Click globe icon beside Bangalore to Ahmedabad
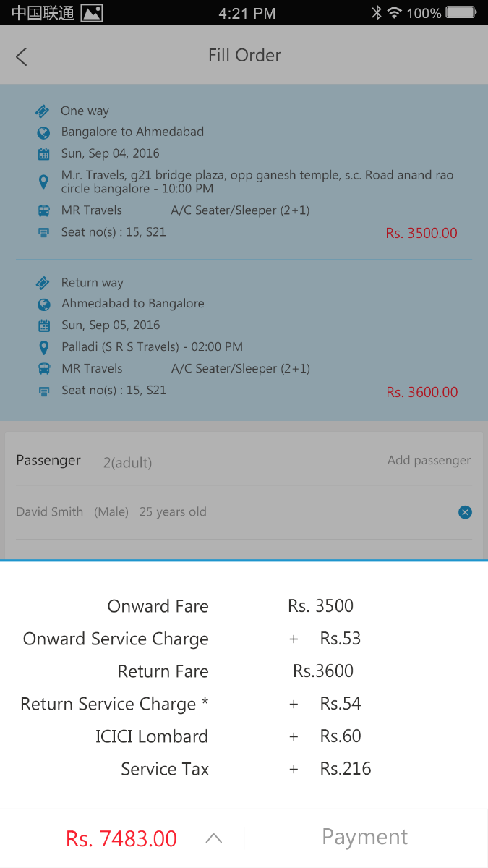This screenshot has height=868, width=488. click(x=43, y=132)
